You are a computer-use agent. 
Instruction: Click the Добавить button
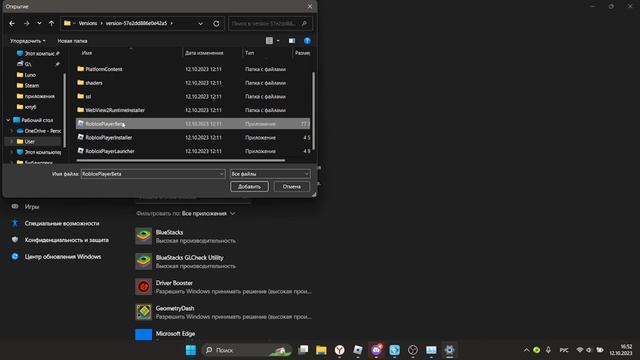(249, 187)
